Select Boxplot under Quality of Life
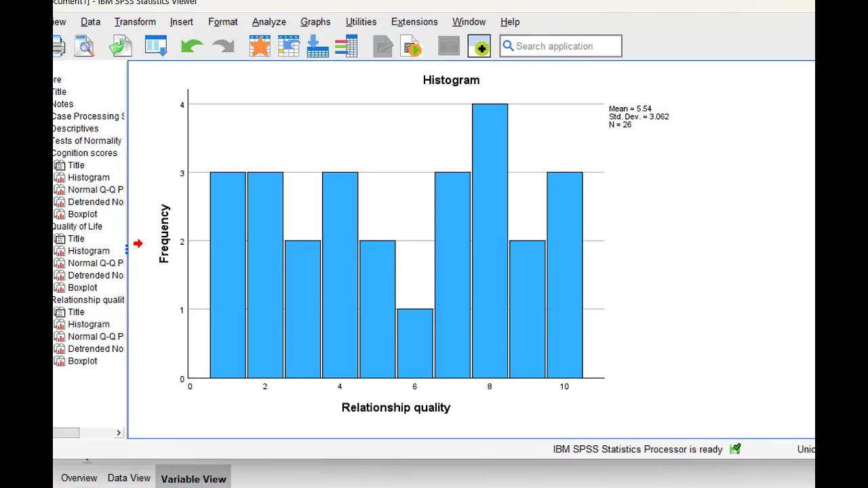868x488 pixels. point(82,287)
